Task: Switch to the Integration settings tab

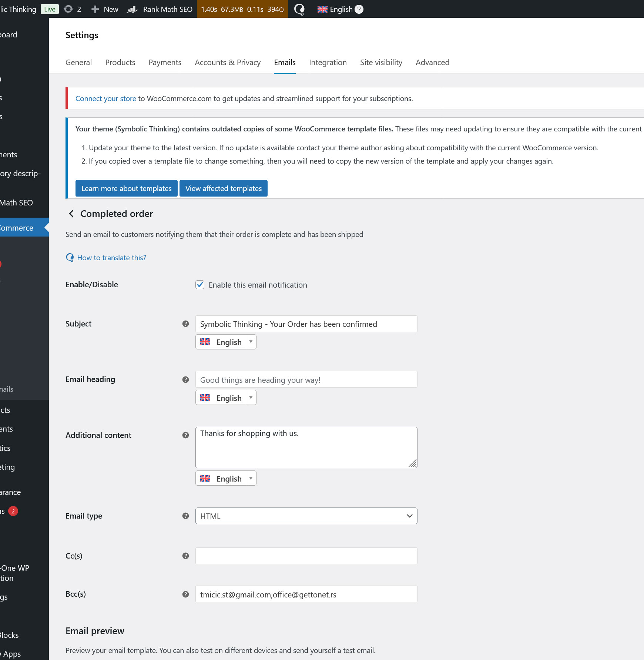Action: pyautogui.click(x=328, y=63)
